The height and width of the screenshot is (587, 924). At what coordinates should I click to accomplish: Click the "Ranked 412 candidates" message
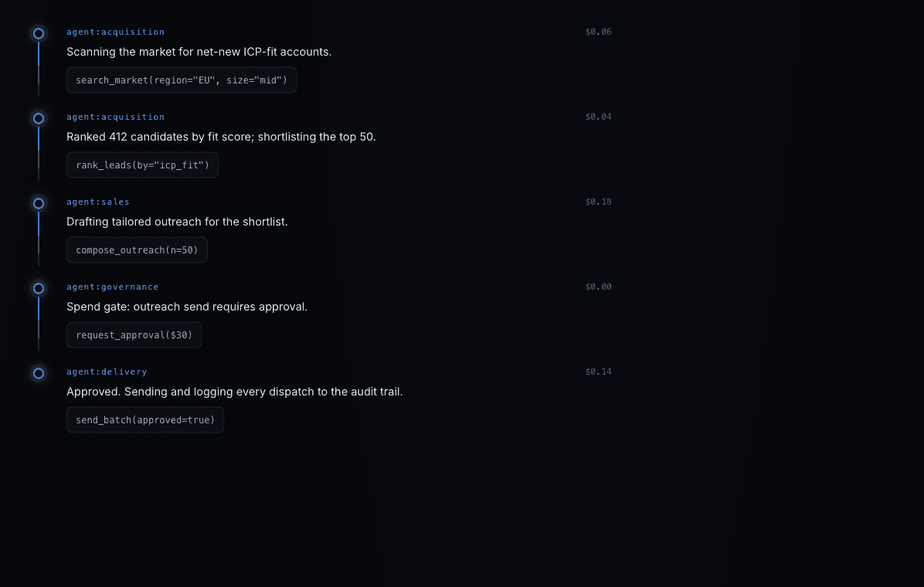221,137
